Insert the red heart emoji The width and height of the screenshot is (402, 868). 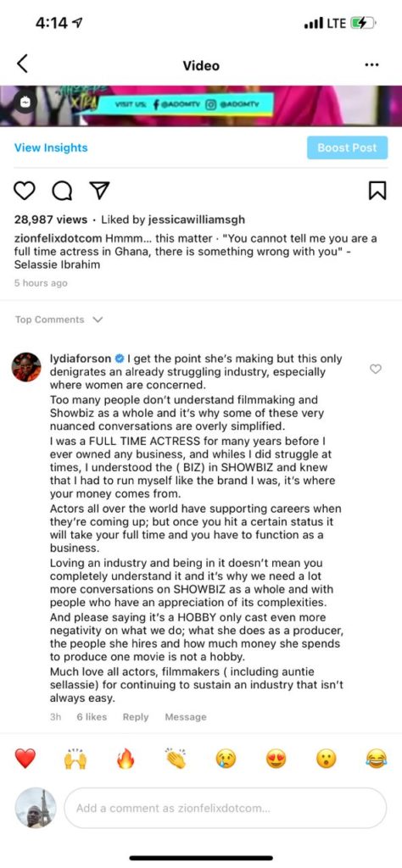(25, 759)
